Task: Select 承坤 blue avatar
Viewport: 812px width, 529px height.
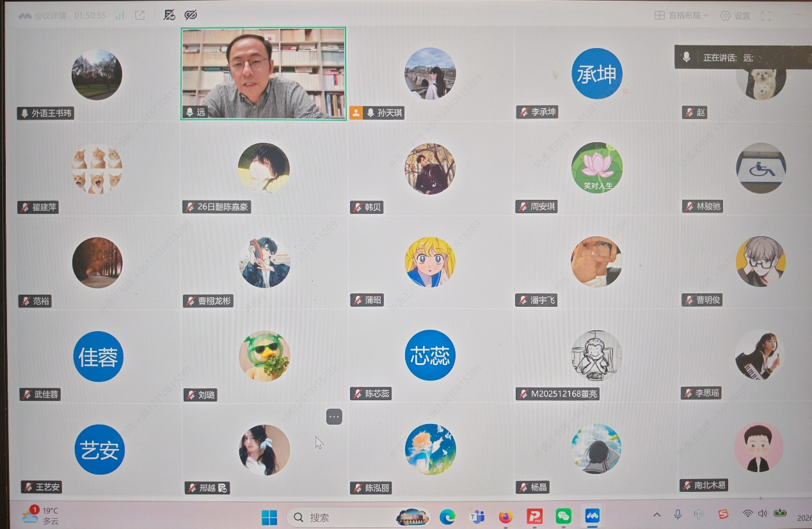Action: [x=596, y=74]
